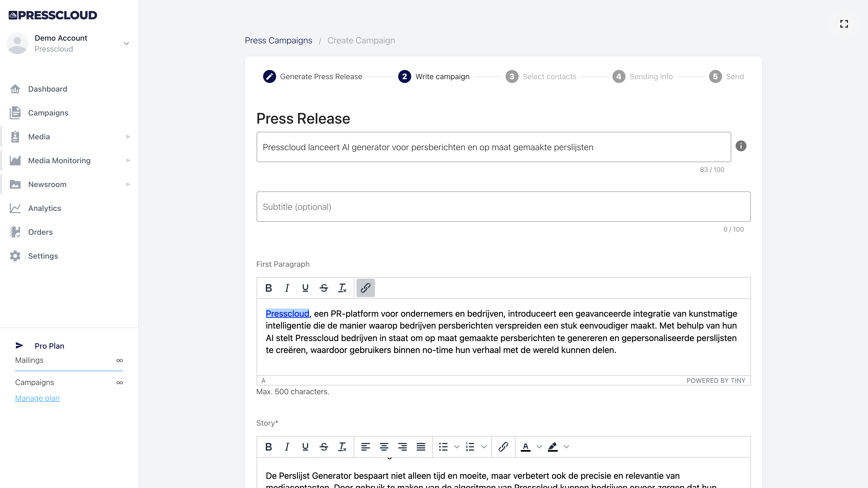The image size is (868, 488).
Task: Click the Justify text icon in Story toolbar
Action: [421, 447]
